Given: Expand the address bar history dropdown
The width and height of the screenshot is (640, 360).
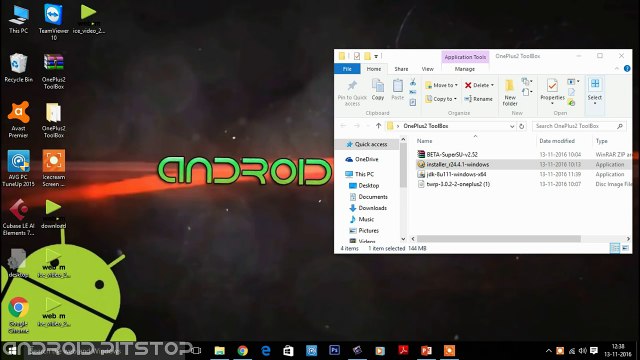Looking at the screenshot, I should tap(512, 126).
